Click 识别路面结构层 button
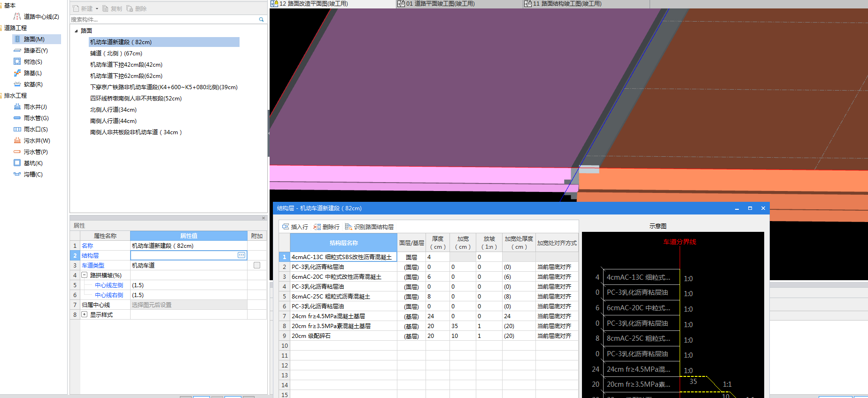 click(x=369, y=227)
